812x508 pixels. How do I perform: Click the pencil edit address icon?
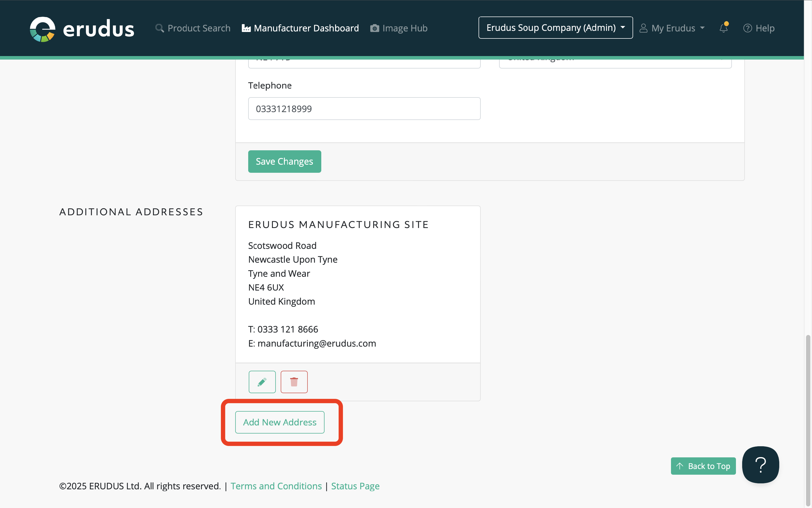[x=262, y=382]
